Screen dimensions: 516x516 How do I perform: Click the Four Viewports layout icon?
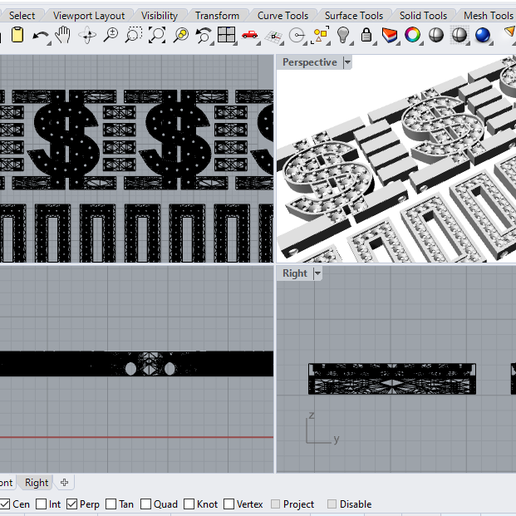pyautogui.click(x=226, y=35)
